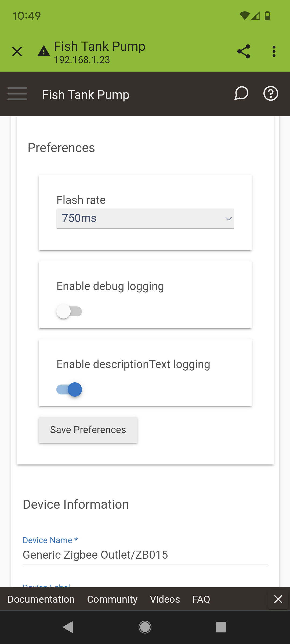Viewport: 290px width, 644px height.
Task: Tap the insecure connection warning triangle
Action: tap(44, 51)
